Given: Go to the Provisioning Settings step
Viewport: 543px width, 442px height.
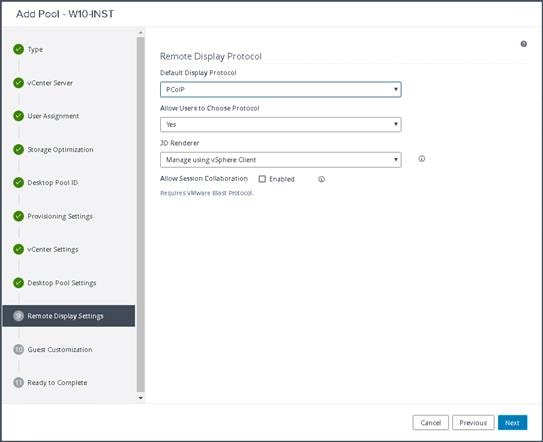Looking at the screenshot, I should pos(60,216).
